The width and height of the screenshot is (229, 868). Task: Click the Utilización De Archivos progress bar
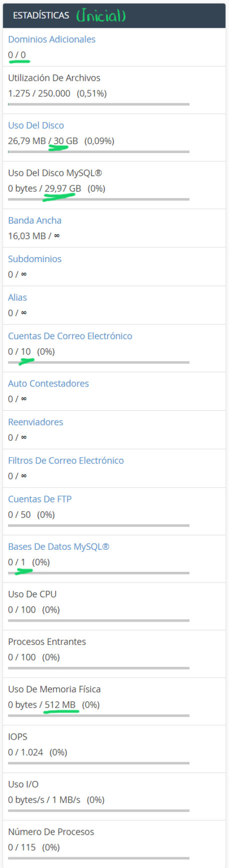coord(99,104)
